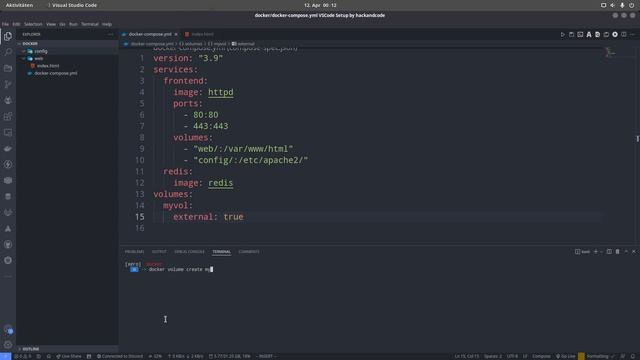Switch to the OUTPUT panel tab
Screen dimensions: 640x360
[x=159, y=252]
